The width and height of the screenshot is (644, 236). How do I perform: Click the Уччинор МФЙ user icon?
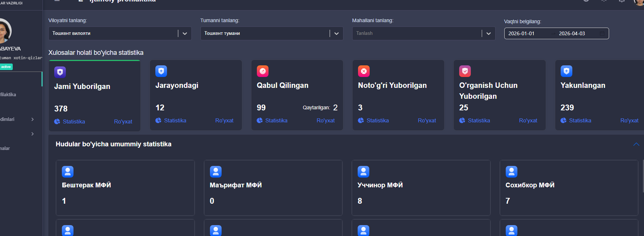363,172
